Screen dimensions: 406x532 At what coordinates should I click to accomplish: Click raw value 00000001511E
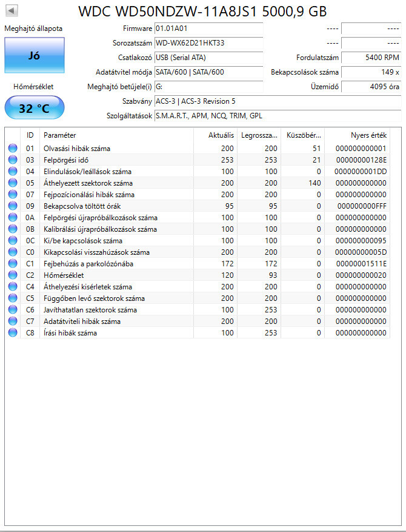point(361,264)
